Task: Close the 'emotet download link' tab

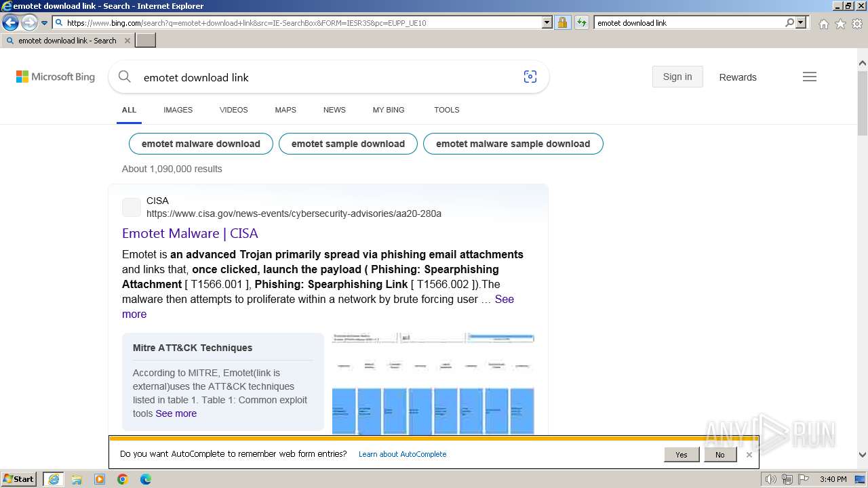Action: click(127, 41)
